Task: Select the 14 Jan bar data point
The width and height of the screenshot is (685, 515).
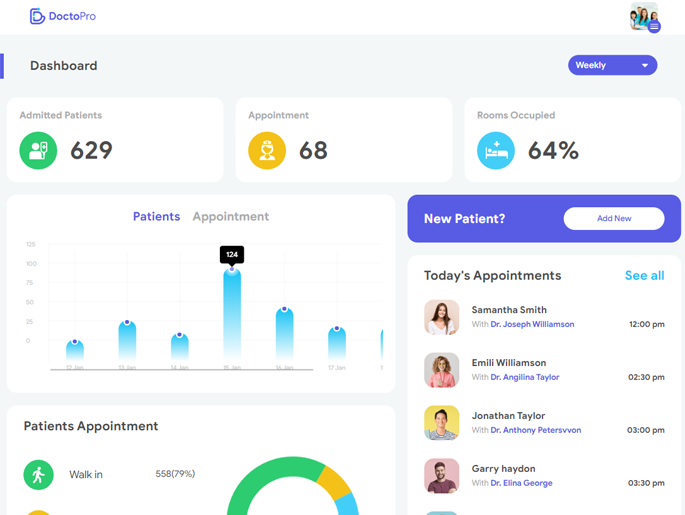Action: tap(180, 335)
